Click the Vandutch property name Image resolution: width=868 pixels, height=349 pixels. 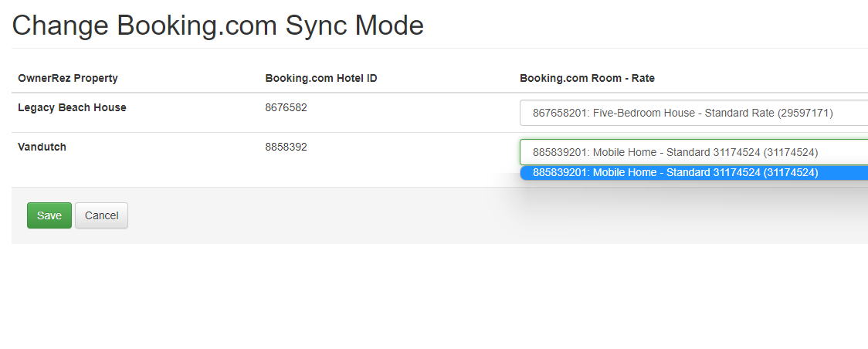tap(42, 147)
